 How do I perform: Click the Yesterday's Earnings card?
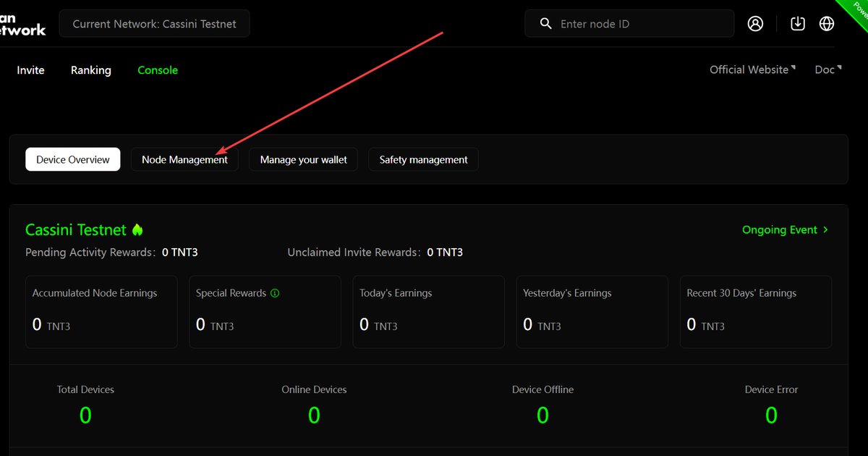tap(592, 312)
